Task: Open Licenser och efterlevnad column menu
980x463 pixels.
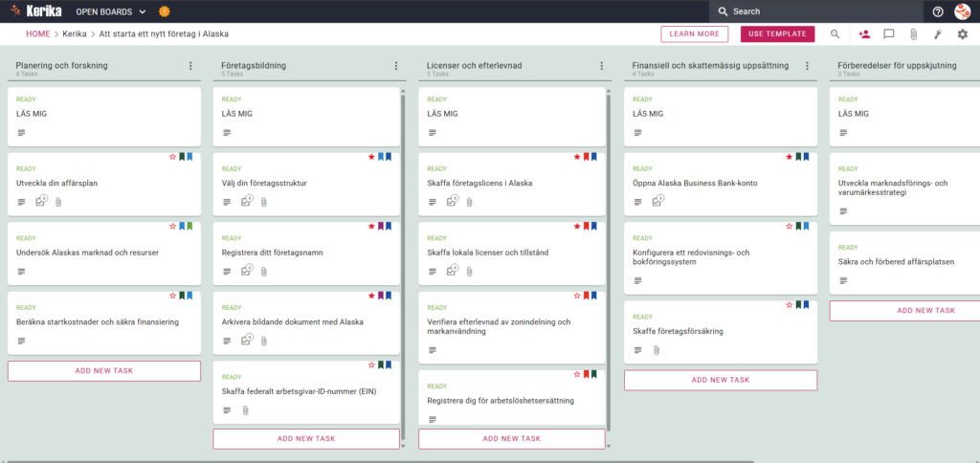Action: (602, 66)
